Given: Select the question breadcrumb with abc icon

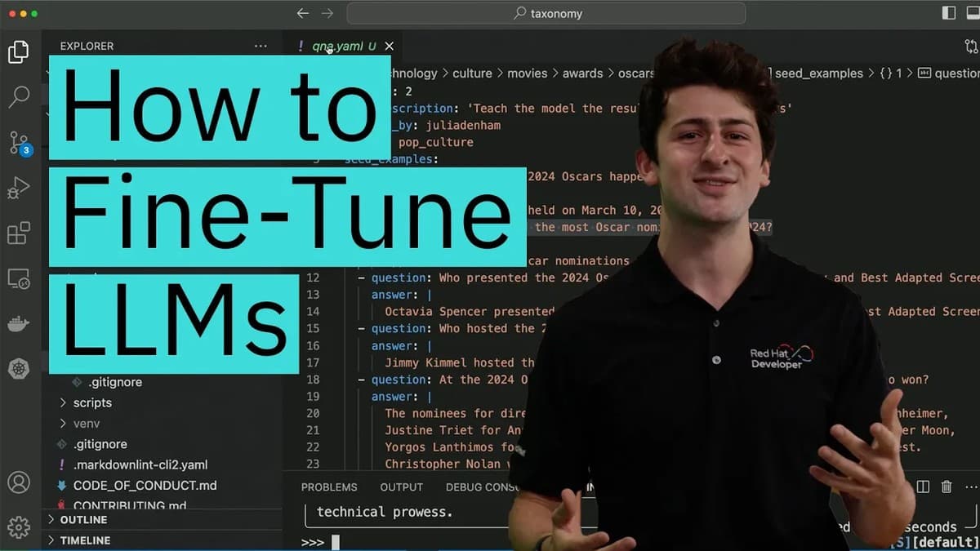Looking at the screenshot, I should point(949,73).
